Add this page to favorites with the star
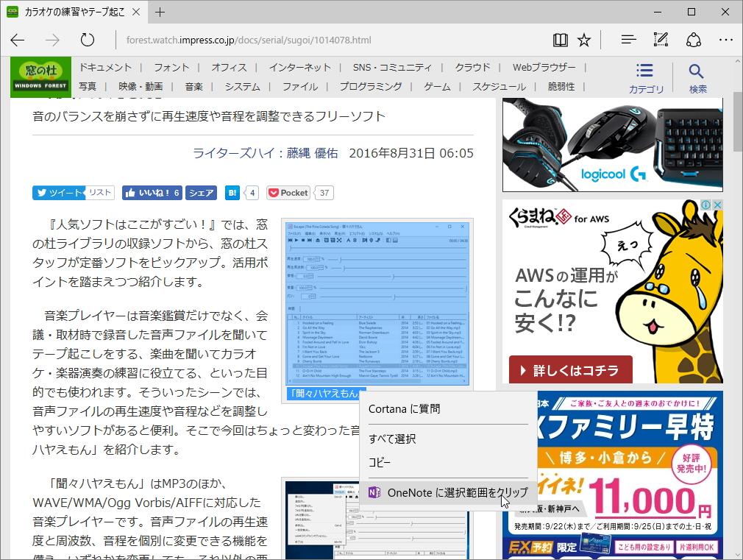The image size is (743, 560). pos(583,40)
